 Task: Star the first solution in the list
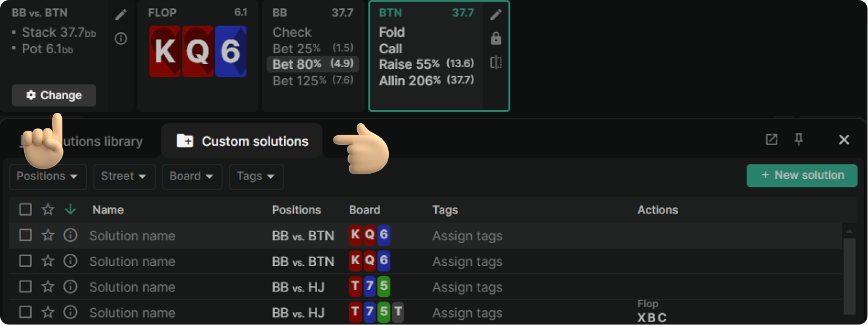tap(48, 236)
